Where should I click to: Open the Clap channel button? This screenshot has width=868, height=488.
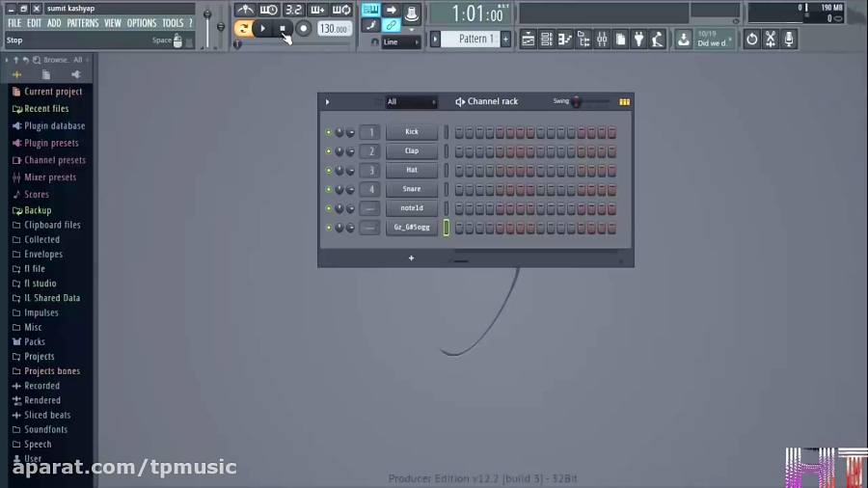(x=411, y=151)
